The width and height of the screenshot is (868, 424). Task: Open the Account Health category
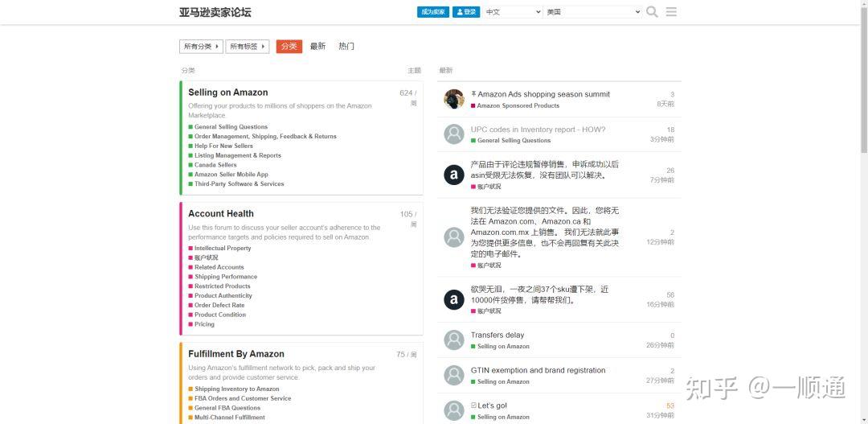[221, 214]
